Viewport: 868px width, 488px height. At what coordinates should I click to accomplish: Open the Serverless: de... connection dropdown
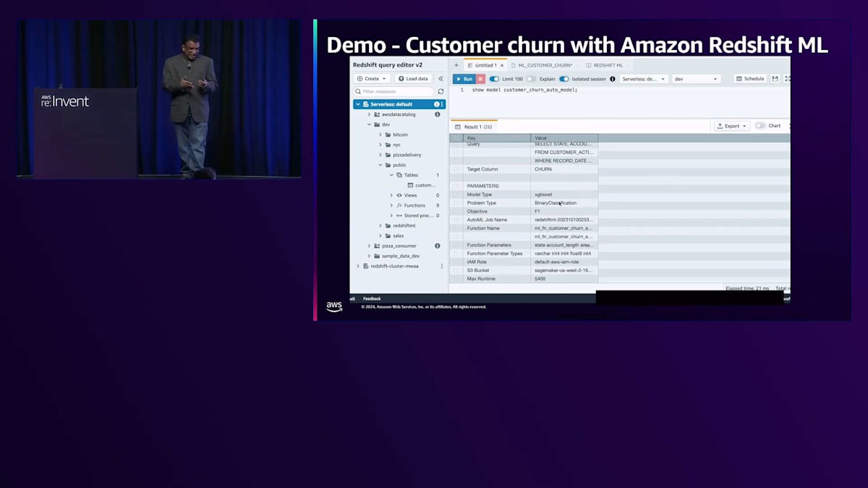pyautogui.click(x=644, y=79)
